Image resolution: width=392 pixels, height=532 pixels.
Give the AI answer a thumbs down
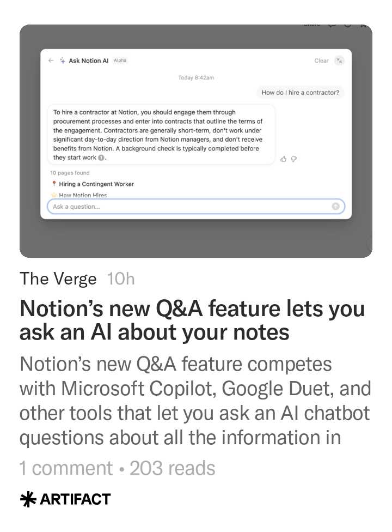[x=294, y=159]
